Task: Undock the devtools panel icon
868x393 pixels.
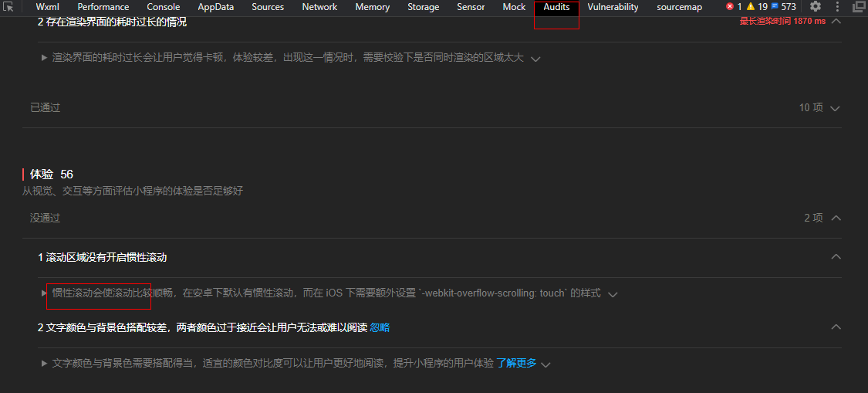Action: point(857,7)
